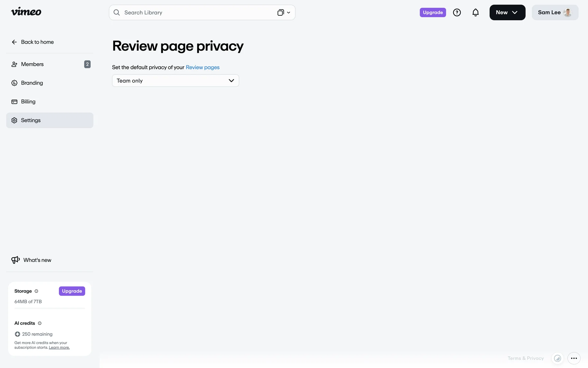Image resolution: width=588 pixels, height=368 pixels.
Task: Click the search magnifier icon
Action: click(x=117, y=13)
